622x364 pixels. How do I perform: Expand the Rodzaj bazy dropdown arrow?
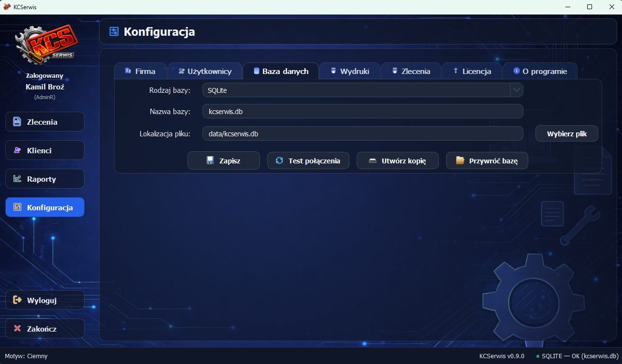click(x=516, y=90)
